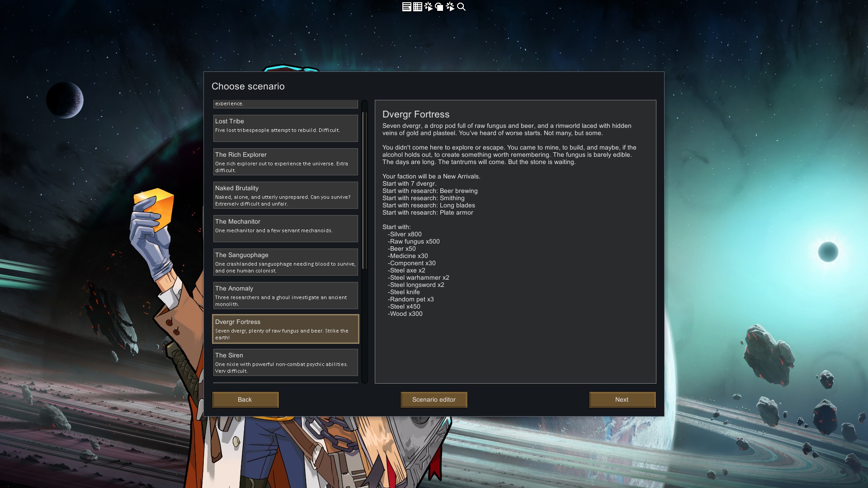Click 'Your faction will be a New Arrivals'
This screenshot has width=868, height=488.
pyautogui.click(x=431, y=176)
